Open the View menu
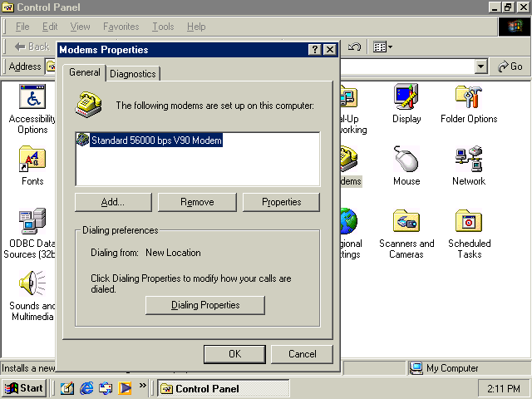The image size is (532, 399). point(80,27)
